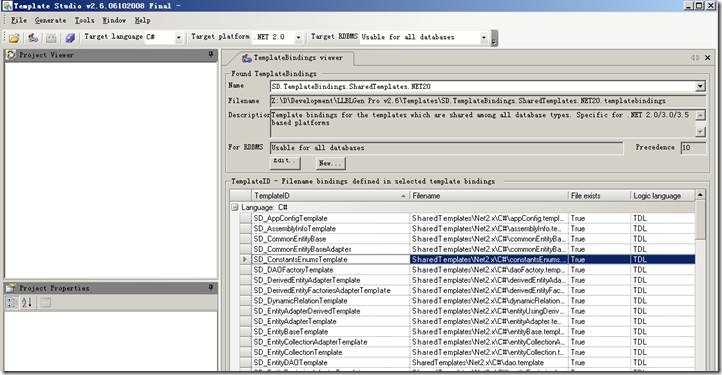Collapse the Language: C# group
Image resolution: width=722 pixels, height=375 pixels.
coord(234,207)
